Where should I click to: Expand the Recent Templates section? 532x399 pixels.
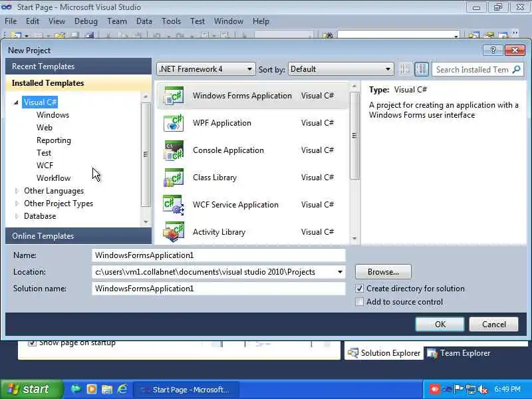(x=78, y=66)
